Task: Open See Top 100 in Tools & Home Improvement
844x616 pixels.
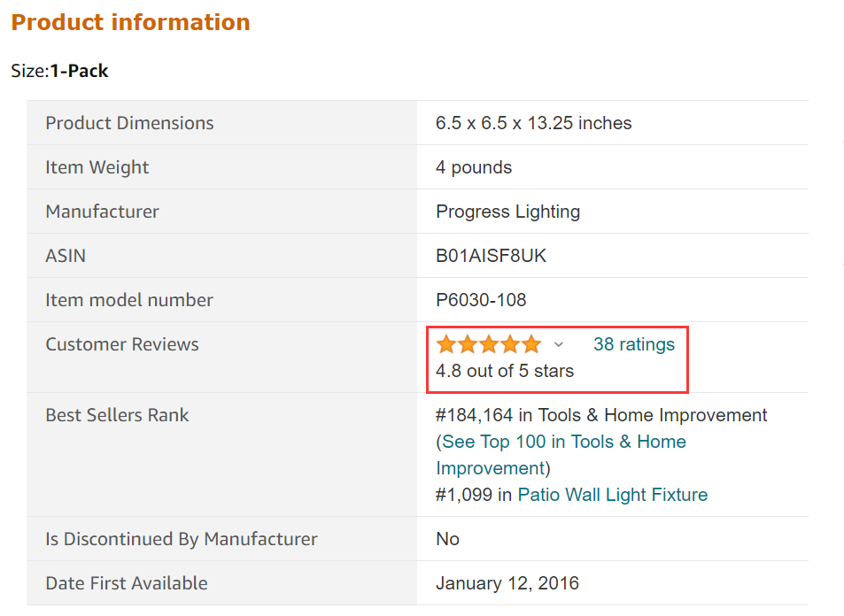Action: (563, 442)
